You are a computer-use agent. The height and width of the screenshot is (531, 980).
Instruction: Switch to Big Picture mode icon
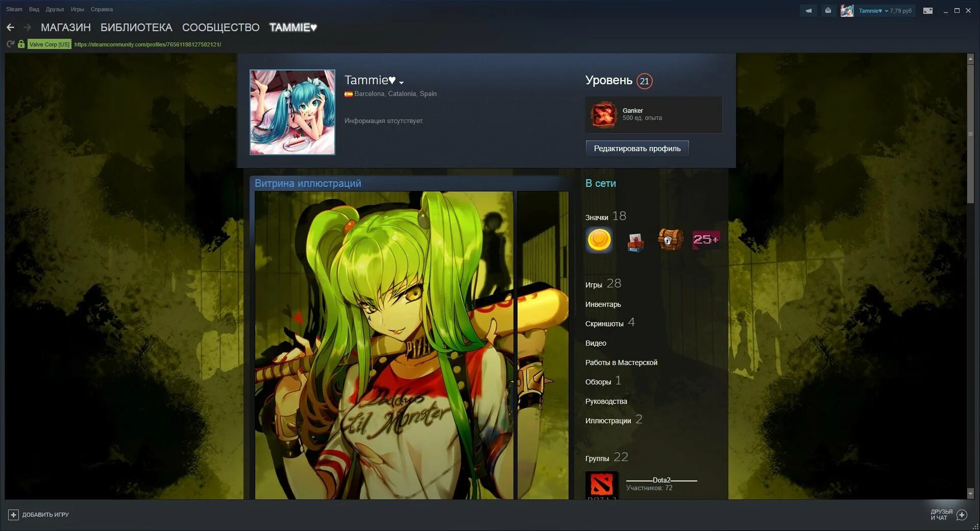928,11
